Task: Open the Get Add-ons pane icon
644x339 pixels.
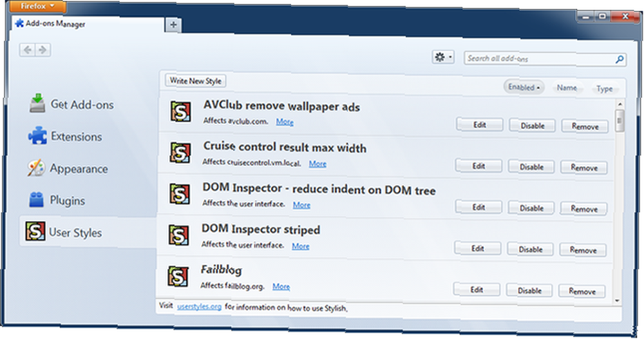Action: (x=37, y=103)
